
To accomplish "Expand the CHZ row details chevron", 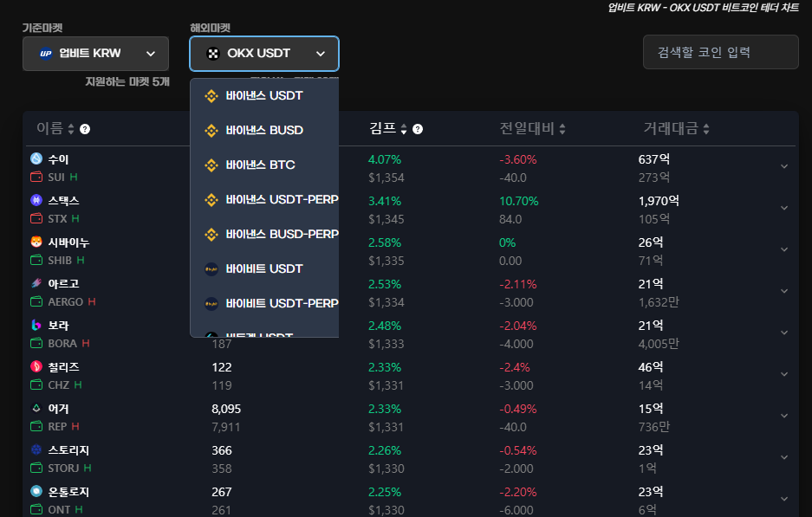I will [784, 374].
